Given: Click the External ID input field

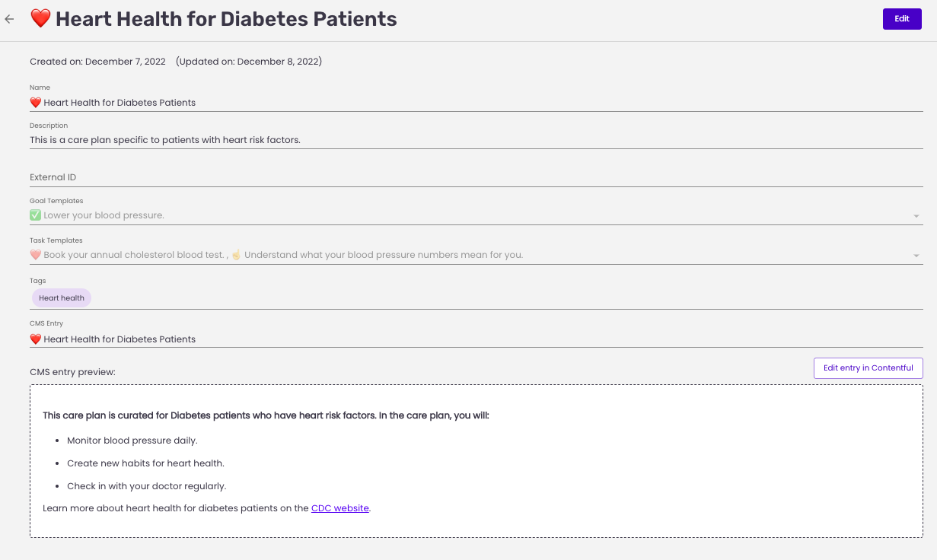Looking at the screenshot, I should pyautogui.click(x=476, y=177).
